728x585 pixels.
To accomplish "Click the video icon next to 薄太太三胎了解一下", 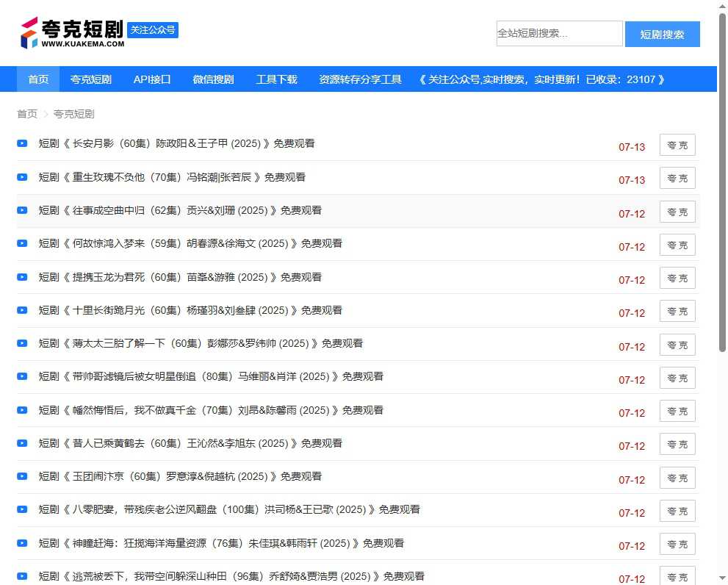I will (21, 343).
